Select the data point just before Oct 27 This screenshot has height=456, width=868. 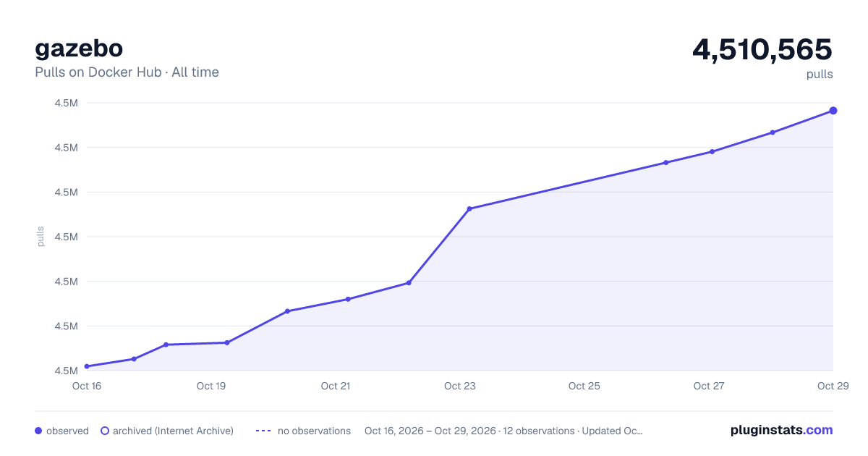point(666,163)
